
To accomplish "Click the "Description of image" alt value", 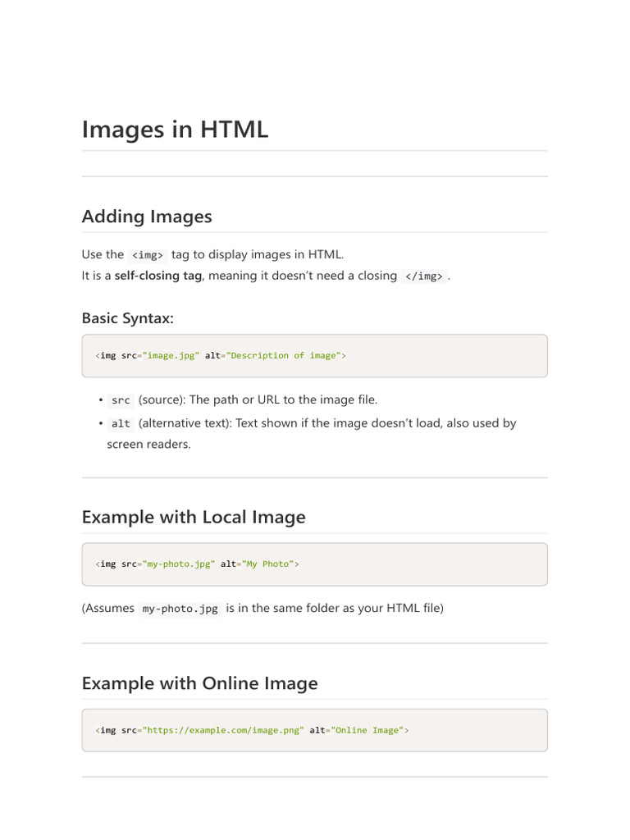I will pos(284,356).
